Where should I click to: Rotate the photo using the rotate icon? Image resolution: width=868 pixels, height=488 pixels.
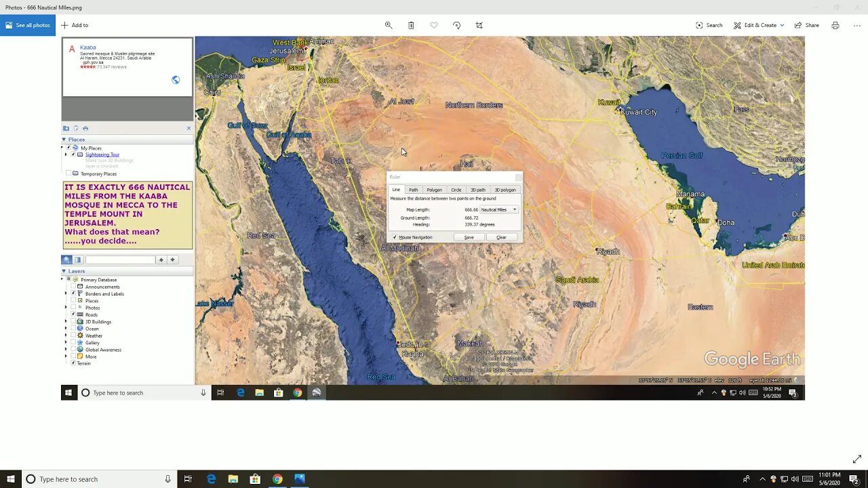tap(456, 25)
